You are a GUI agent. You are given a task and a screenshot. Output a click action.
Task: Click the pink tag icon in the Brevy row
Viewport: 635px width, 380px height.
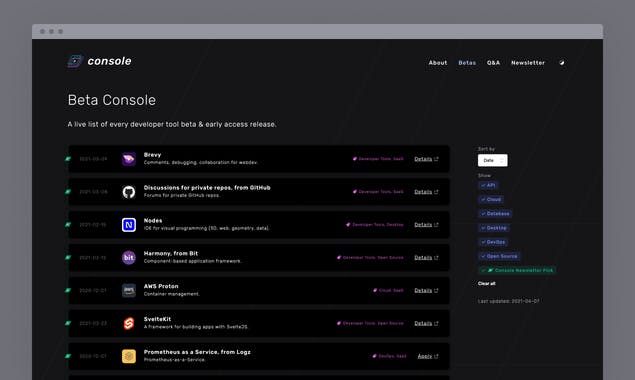point(355,159)
